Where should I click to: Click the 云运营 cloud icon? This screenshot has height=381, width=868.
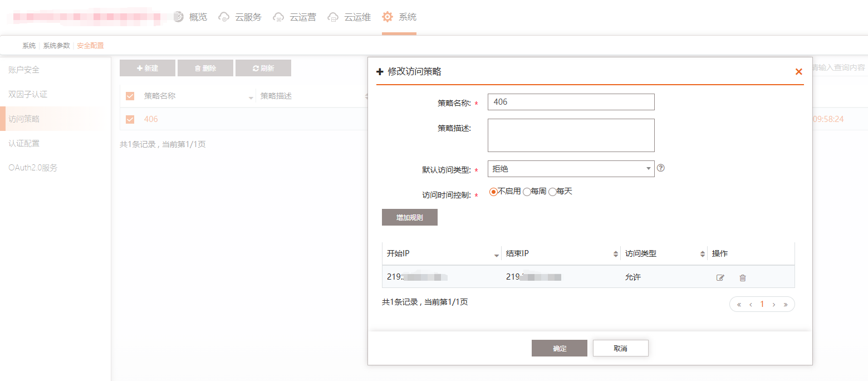tap(278, 17)
